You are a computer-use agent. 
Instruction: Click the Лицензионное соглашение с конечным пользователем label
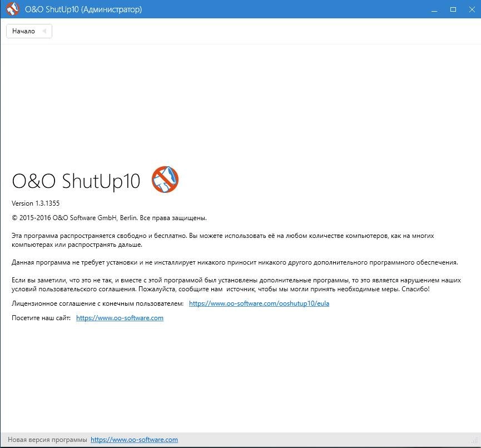click(x=97, y=303)
